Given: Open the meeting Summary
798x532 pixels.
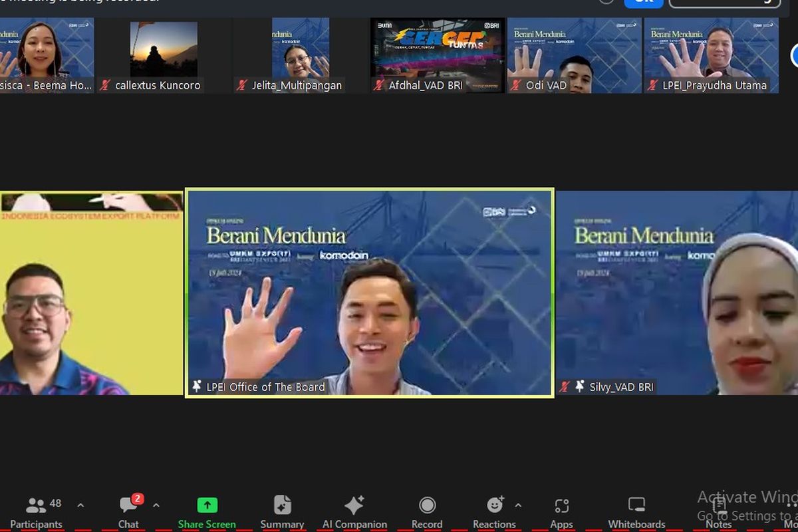Looking at the screenshot, I should (x=282, y=512).
